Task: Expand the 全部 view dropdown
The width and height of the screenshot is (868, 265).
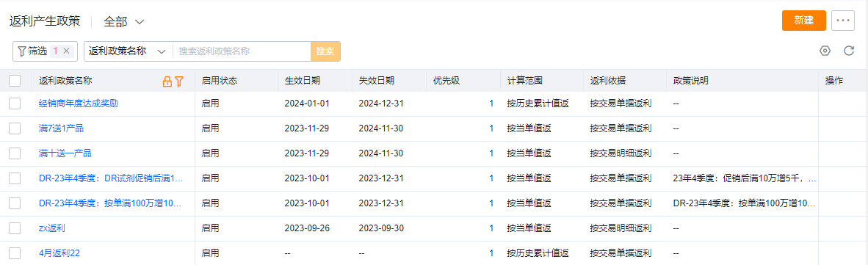Action: [x=124, y=21]
